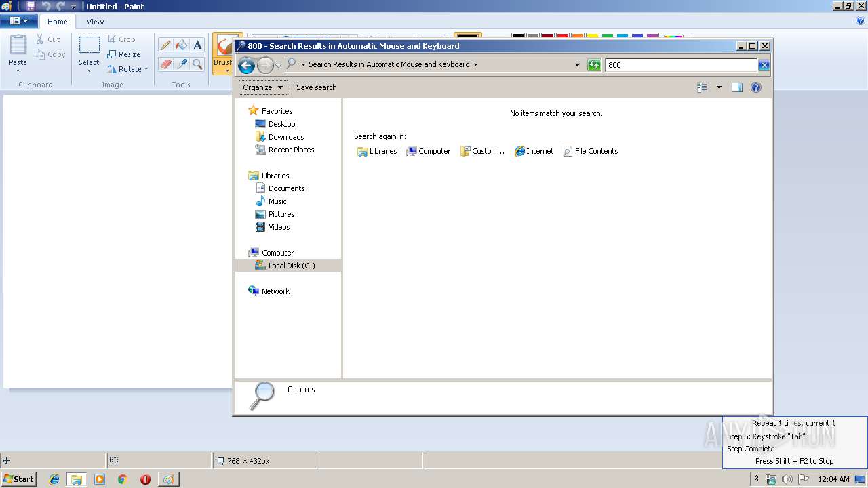Screen dimensions: 868x488
Task: Open the recent pages dropdown next to Forward
Action: click(278, 66)
